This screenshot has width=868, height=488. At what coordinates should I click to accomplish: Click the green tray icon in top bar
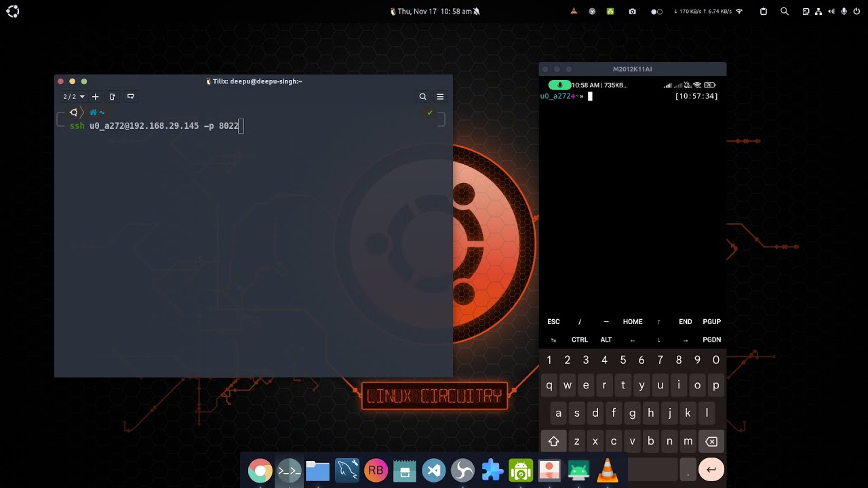click(x=610, y=12)
